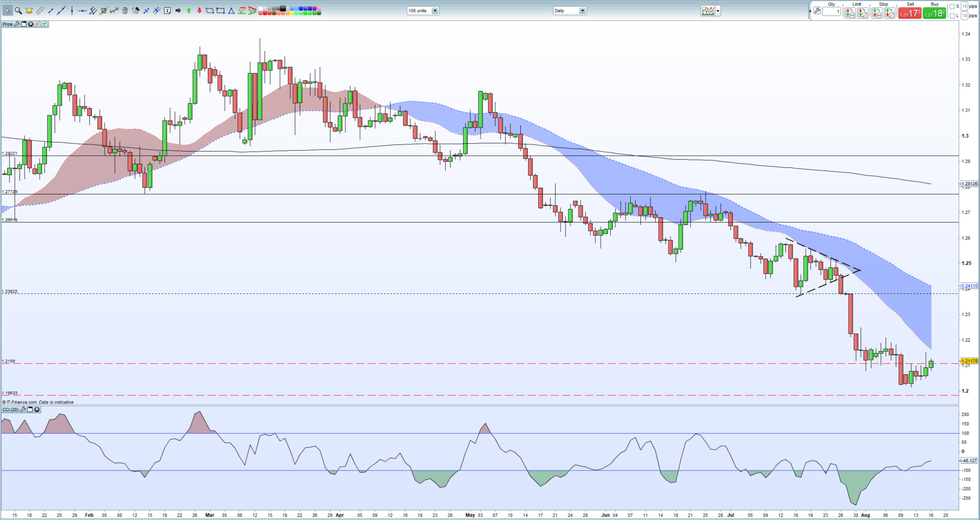Click the 1.2109 support level label
980x520 pixels.
9,361
